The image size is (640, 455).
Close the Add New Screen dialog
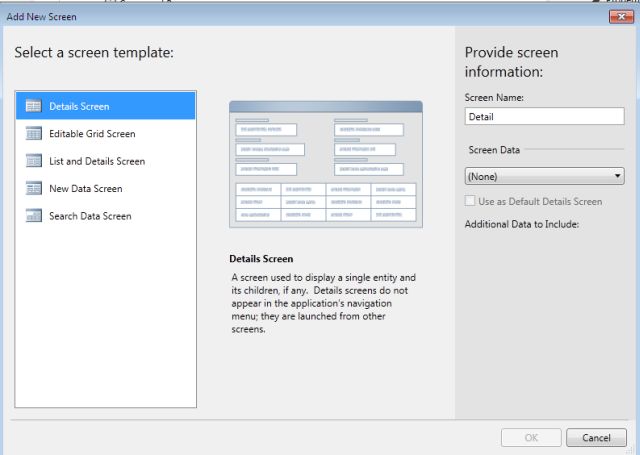(621, 17)
